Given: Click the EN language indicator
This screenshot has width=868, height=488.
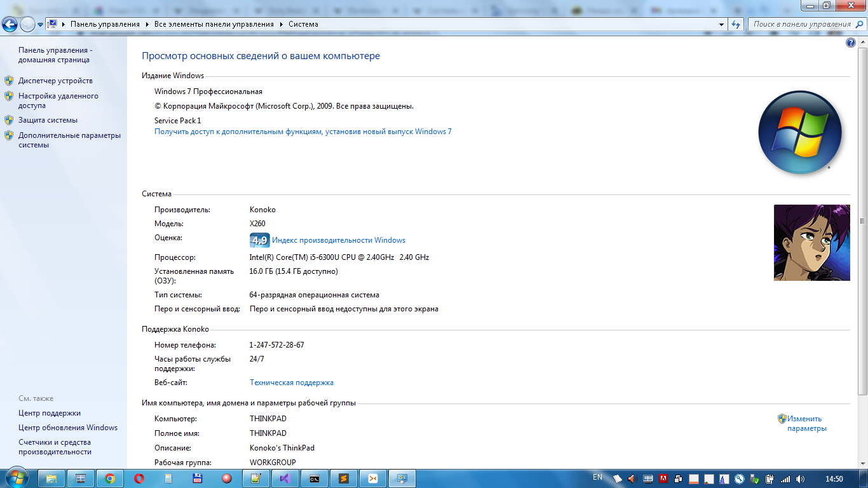Looking at the screenshot, I should tap(597, 477).
